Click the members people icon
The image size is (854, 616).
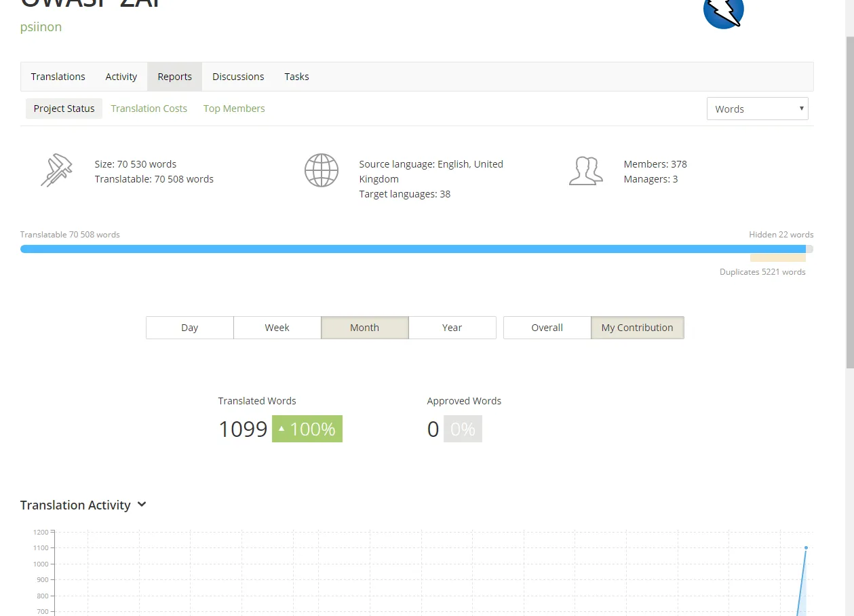[586, 171]
